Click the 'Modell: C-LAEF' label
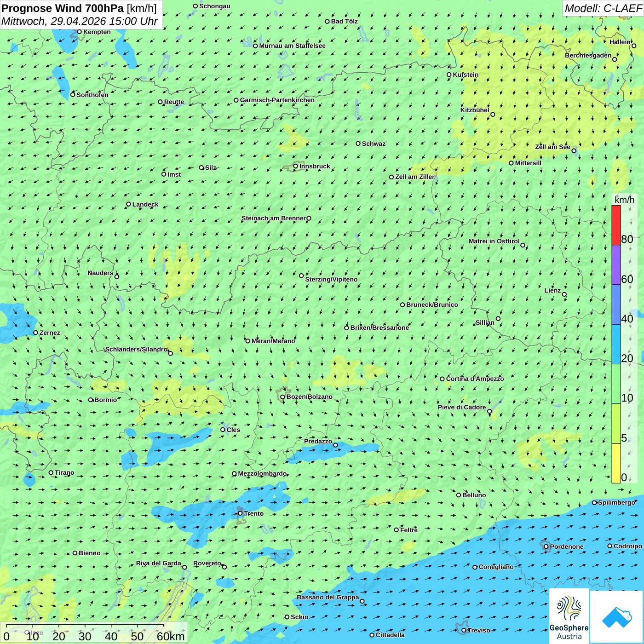 tap(603, 8)
